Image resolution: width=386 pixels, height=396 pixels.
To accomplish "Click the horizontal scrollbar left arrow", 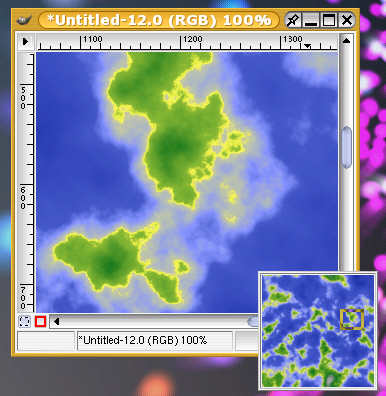I will [56, 322].
